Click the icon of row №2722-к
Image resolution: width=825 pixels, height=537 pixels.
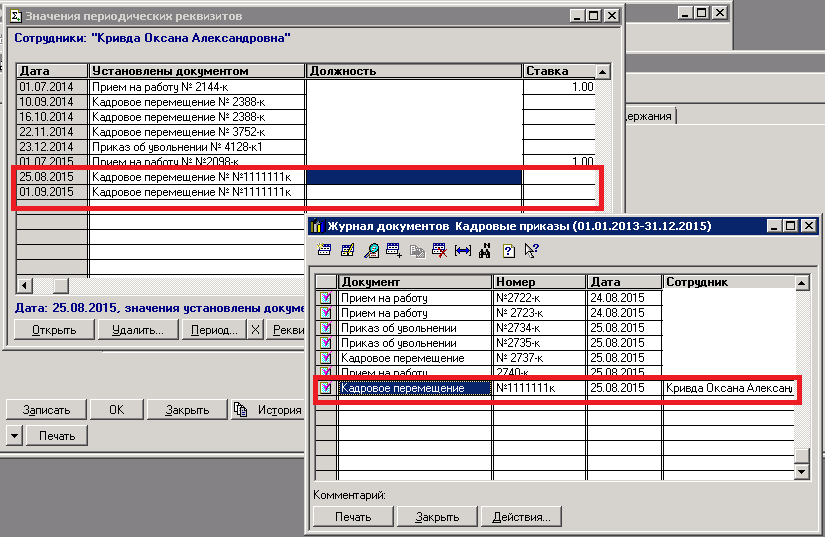(325, 298)
